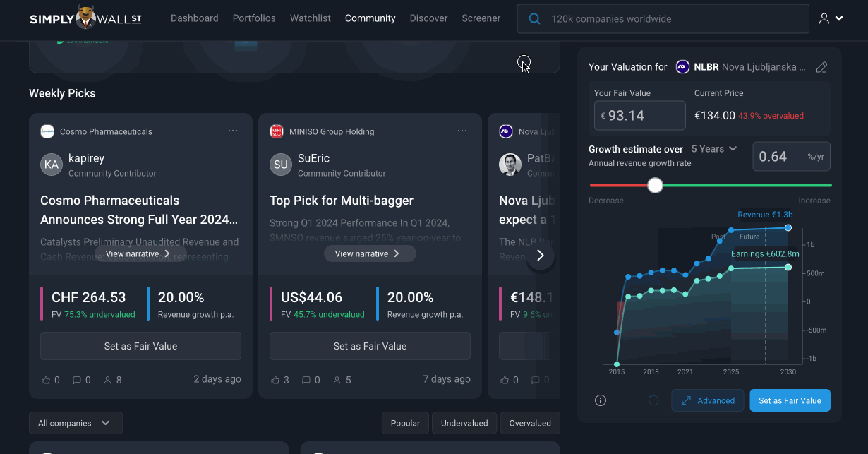Go to Portfolios page
Screen dimensions: 868x454
pos(254,18)
